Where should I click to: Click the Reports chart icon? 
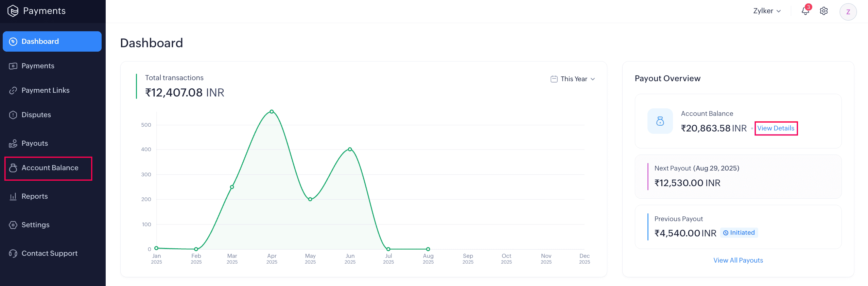pos(13,196)
